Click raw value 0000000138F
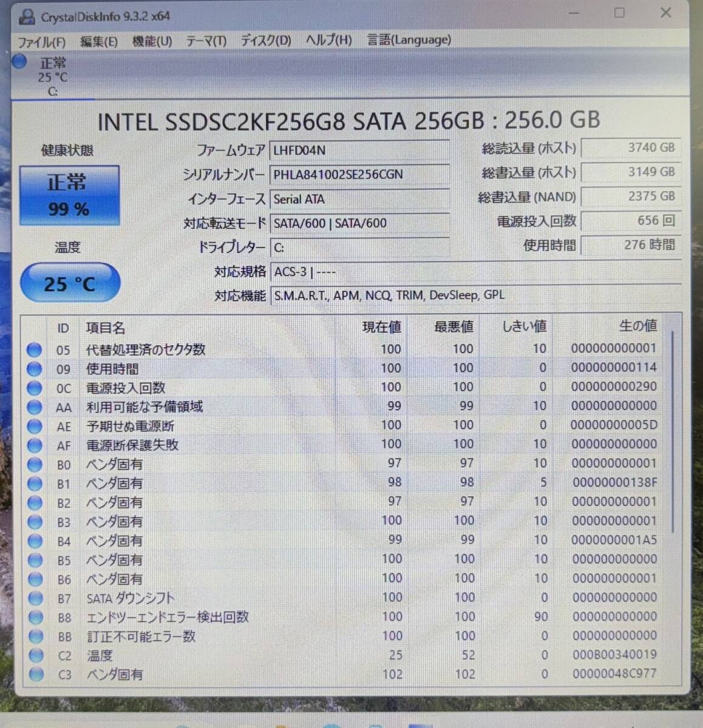The height and width of the screenshot is (728, 703). coord(614,482)
